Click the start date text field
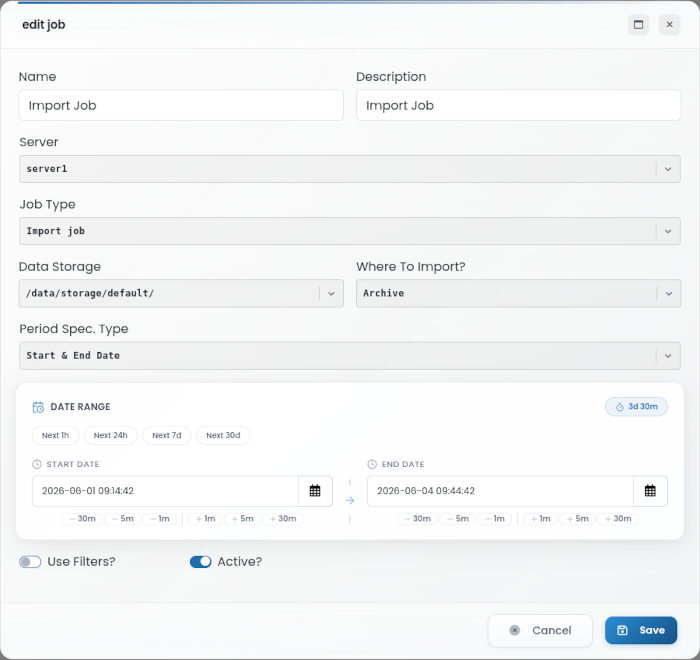Screen dimensions: 700x660 [x=165, y=491]
